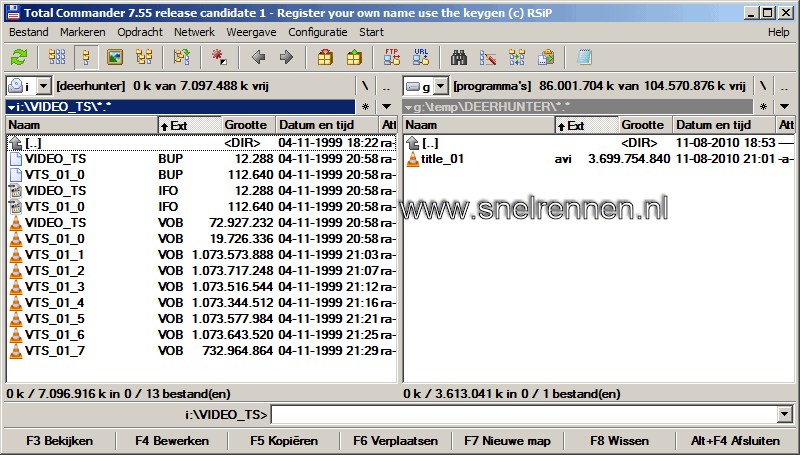
Task: Click F7 Nieuwe map button
Action: tap(507, 441)
